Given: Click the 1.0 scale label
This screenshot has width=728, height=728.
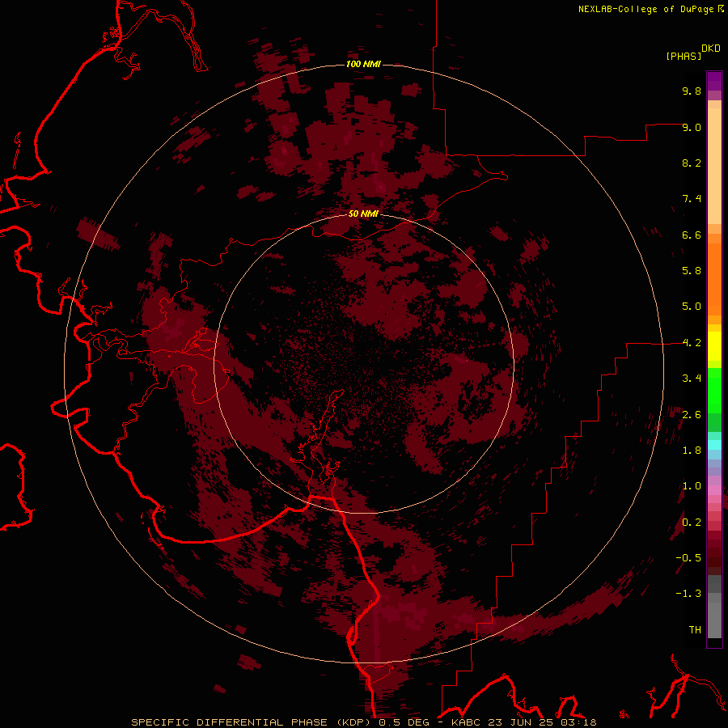Looking at the screenshot, I should (x=692, y=486).
